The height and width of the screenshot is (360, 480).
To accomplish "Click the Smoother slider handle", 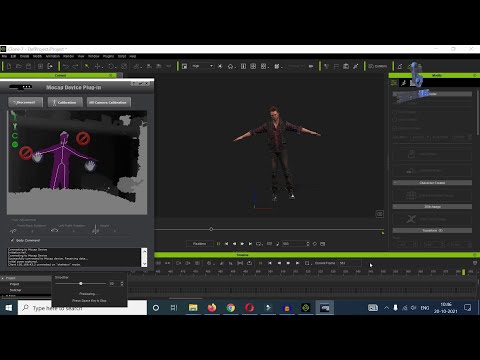I will click(x=81, y=284).
